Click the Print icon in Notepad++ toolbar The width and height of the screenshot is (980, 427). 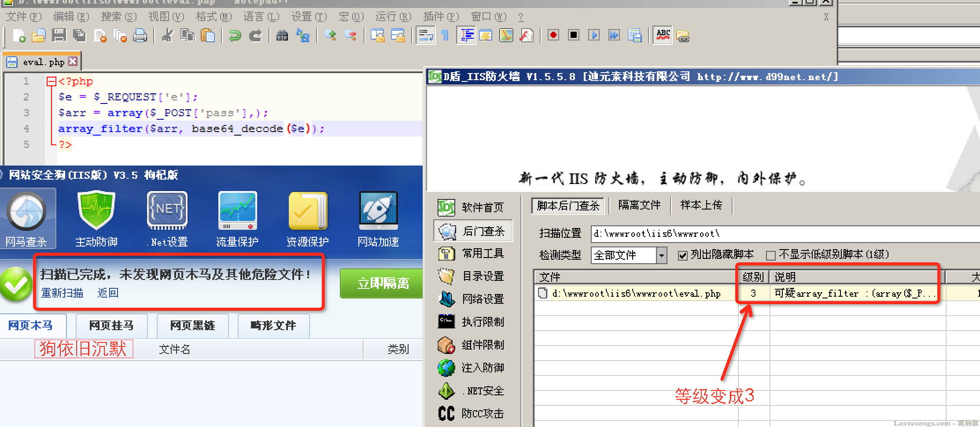tap(140, 35)
